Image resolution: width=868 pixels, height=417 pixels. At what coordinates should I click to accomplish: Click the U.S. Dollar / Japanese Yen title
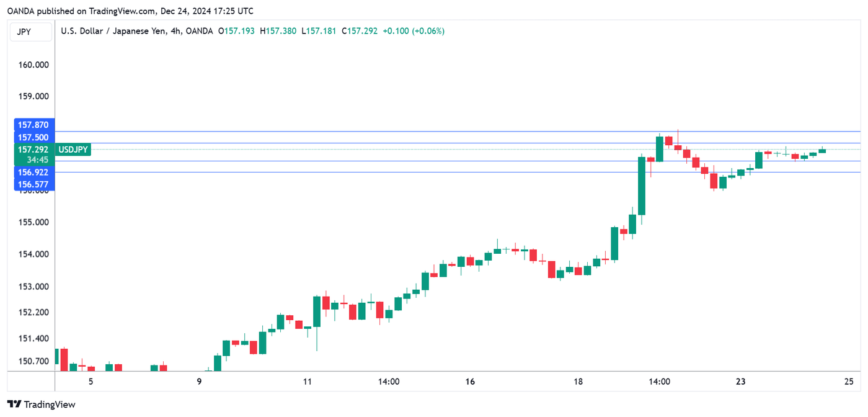tap(115, 31)
